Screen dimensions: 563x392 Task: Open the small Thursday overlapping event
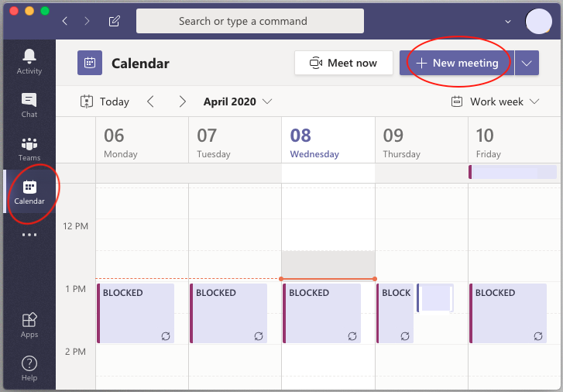click(434, 297)
